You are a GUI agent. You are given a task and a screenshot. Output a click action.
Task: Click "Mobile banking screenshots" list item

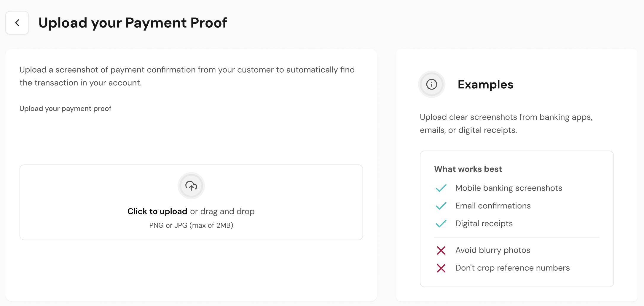click(508, 188)
